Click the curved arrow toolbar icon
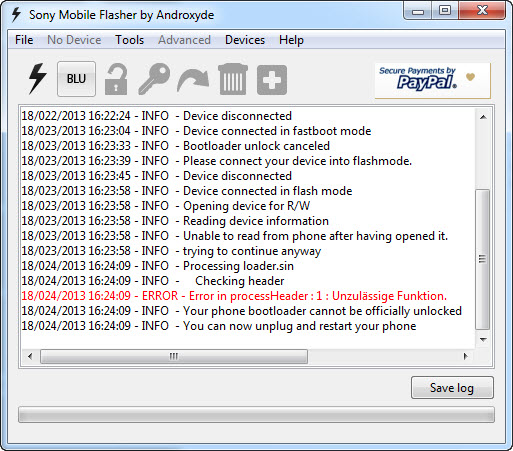Image resolution: width=513 pixels, height=451 pixels. click(x=193, y=81)
